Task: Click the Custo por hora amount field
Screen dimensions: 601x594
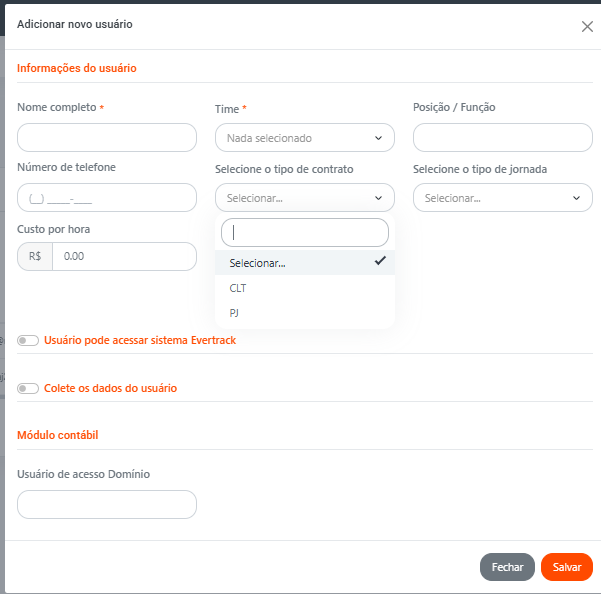Action: 123,257
